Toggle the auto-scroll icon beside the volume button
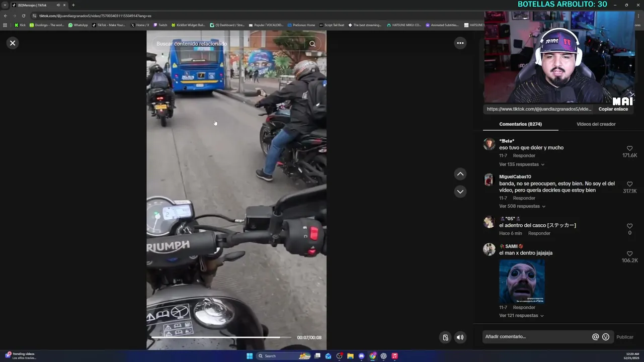The height and width of the screenshot is (362, 644). (445, 337)
